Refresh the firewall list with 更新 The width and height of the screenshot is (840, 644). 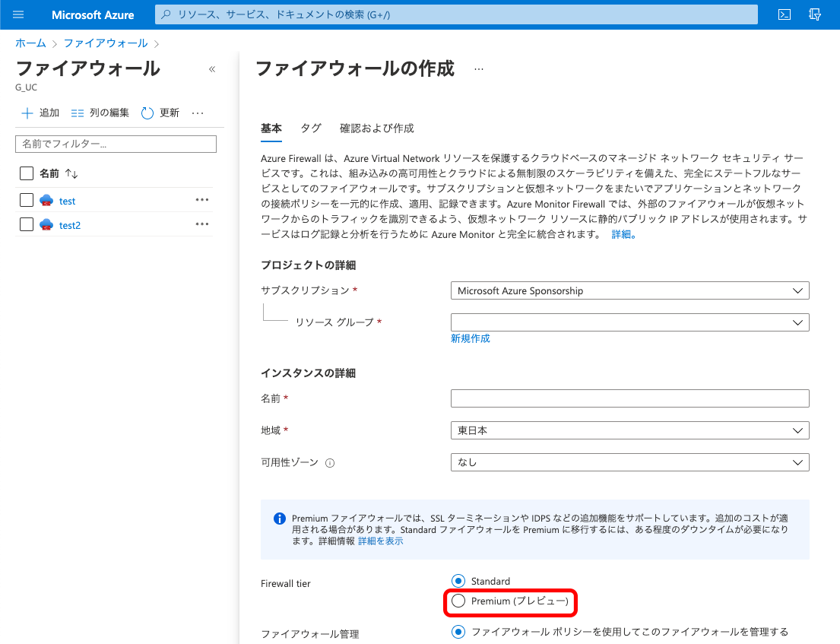(x=160, y=112)
